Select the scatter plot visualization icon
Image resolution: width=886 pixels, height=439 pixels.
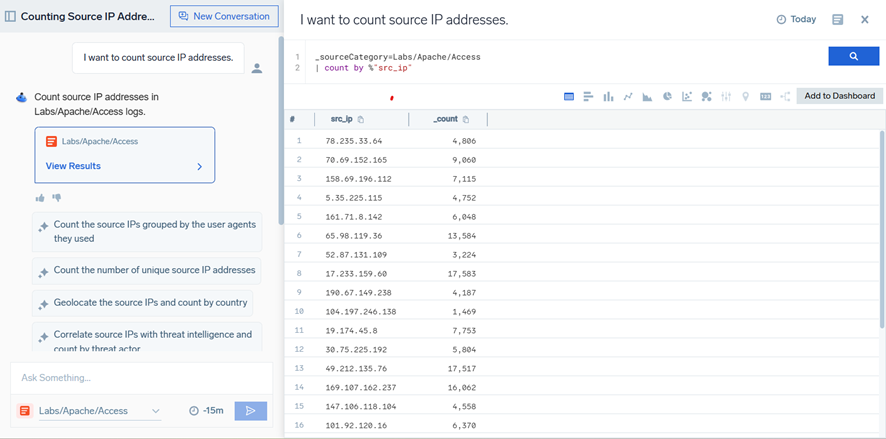(687, 97)
